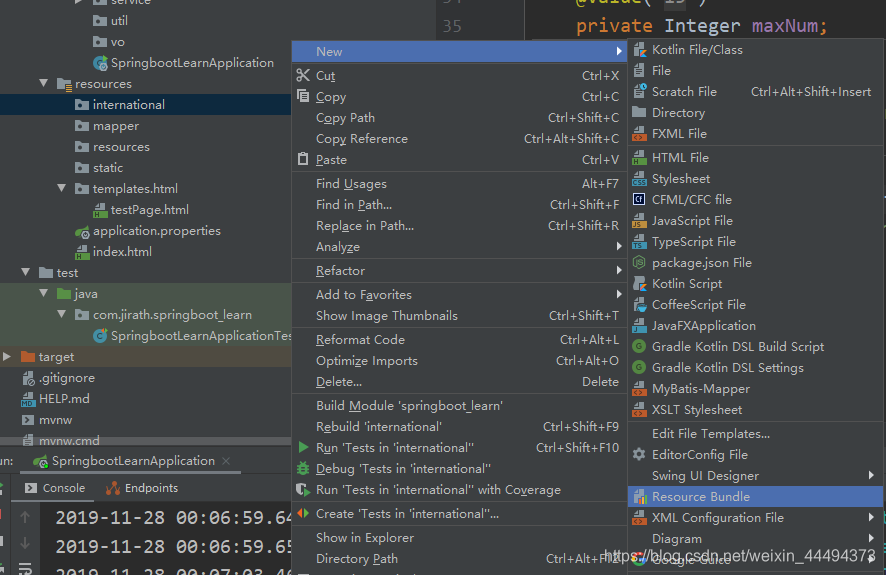The image size is (886, 575).
Task: Click the SpringbootLearnApplication class icon in tree
Action: pyautogui.click(x=101, y=63)
